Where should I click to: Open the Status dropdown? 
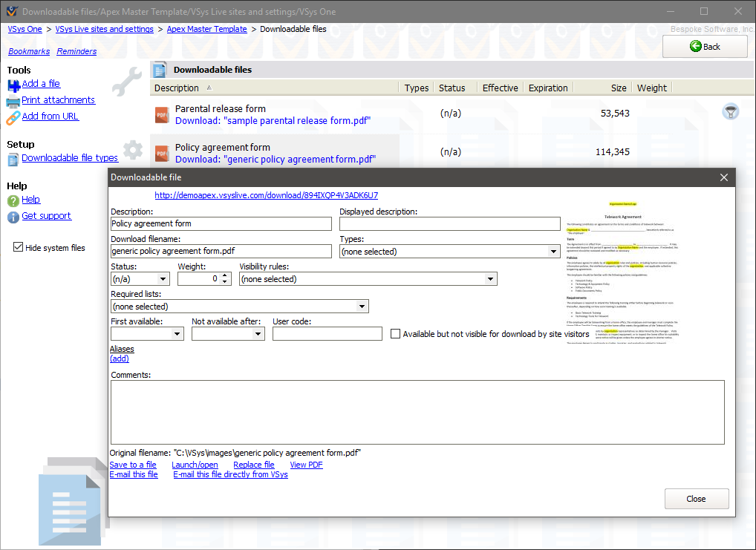163,279
